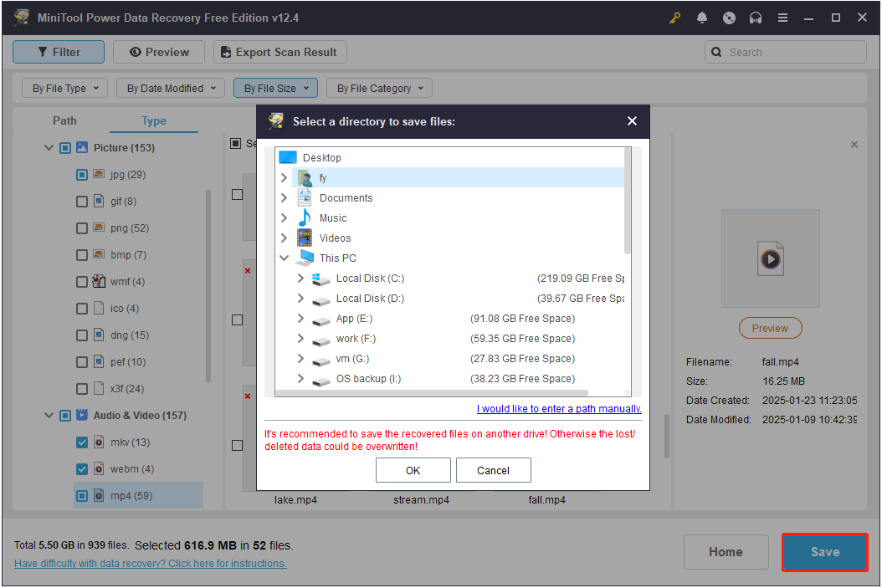The image size is (882, 588).
Task: Open By File Category dropdown
Action: (x=379, y=89)
